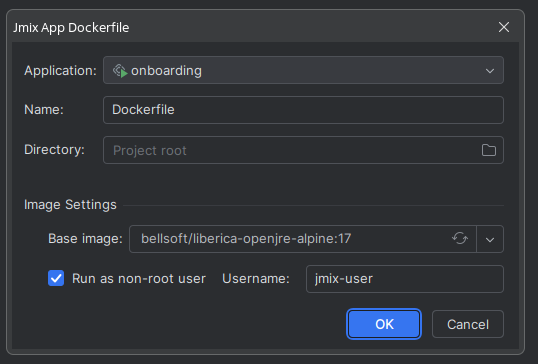Click the Cancel button
The height and width of the screenshot is (364, 538).
click(x=468, y=324)
